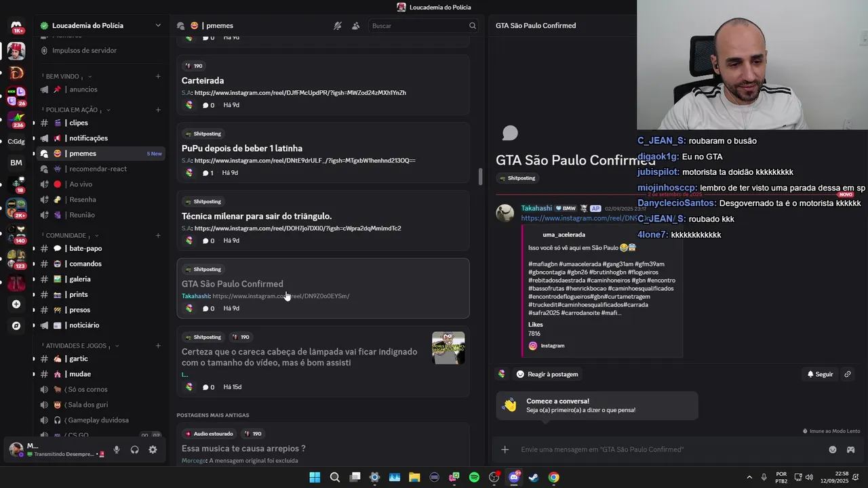868x488 pixels.
Task: Open the galeria channel
Action: [101, 279]
